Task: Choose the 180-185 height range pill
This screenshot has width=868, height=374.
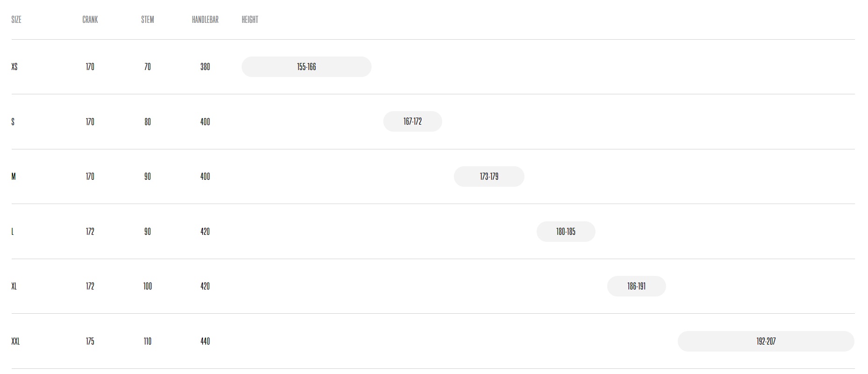Action: pyautogui.click(x=566, y=232)
